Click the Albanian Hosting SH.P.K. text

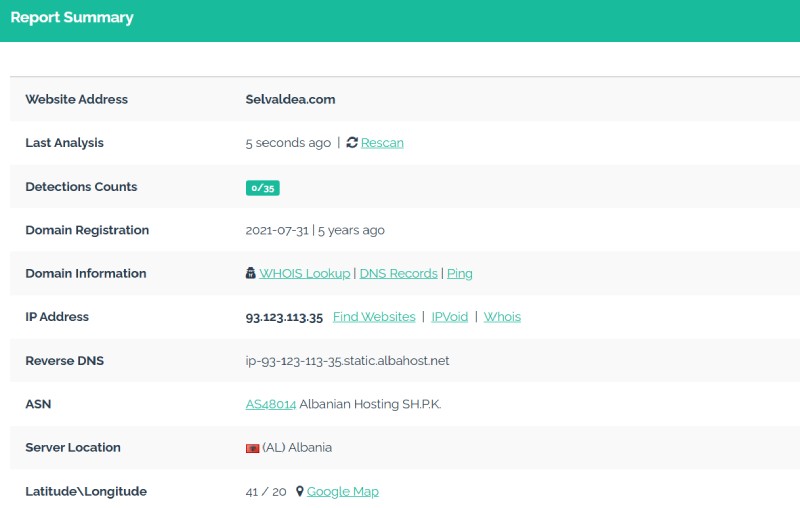tap(370, 404)
